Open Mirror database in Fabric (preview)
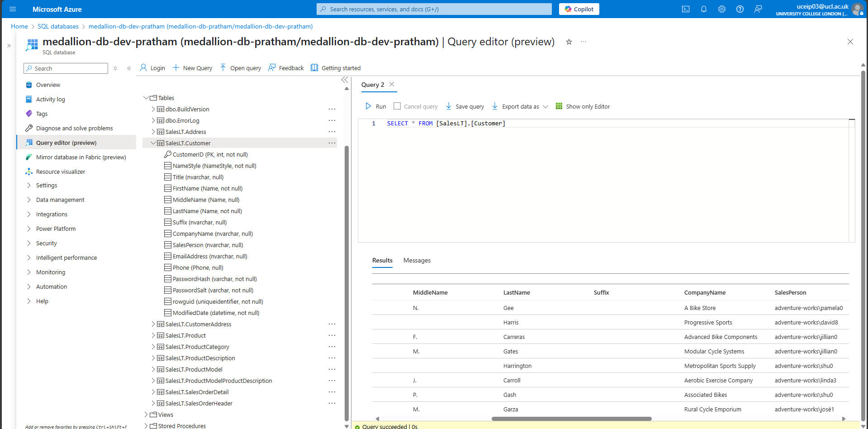The width and height of the screenshot is (868, 429). tap(81, 157)
